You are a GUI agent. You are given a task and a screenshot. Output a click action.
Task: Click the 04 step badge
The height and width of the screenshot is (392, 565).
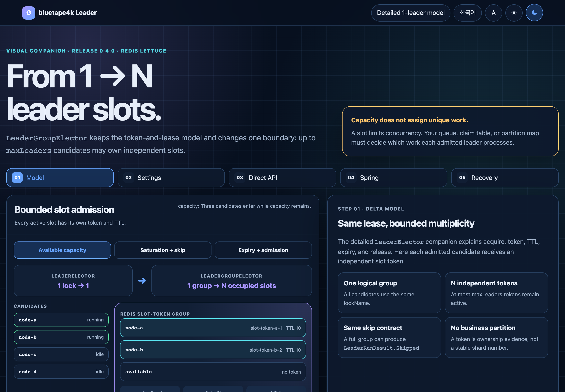click(x=351, y=178)
